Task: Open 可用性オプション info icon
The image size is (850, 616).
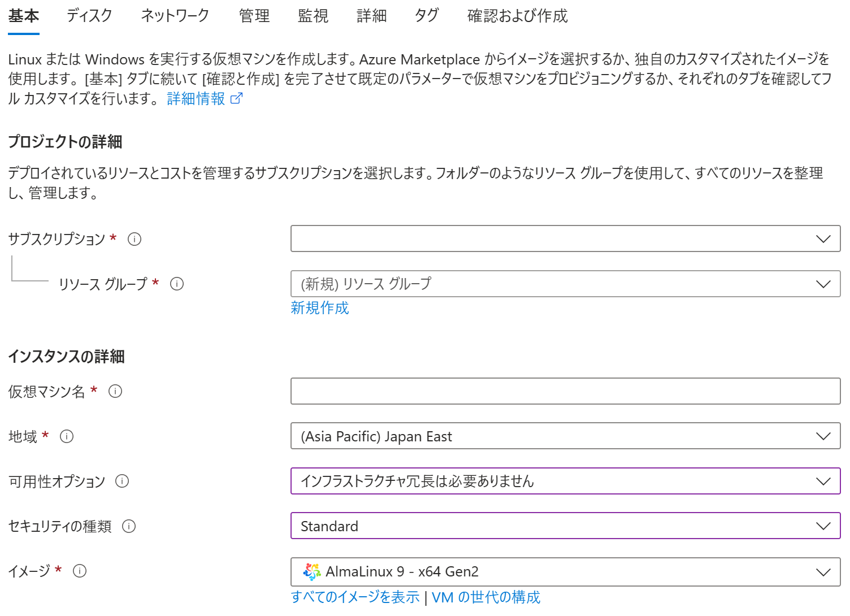Action: [122, 481]
